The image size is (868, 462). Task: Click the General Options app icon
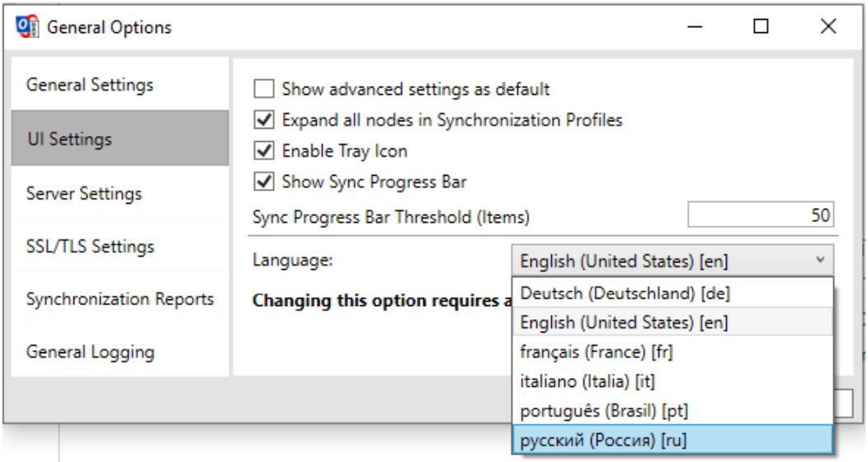[x=28, y=27]
